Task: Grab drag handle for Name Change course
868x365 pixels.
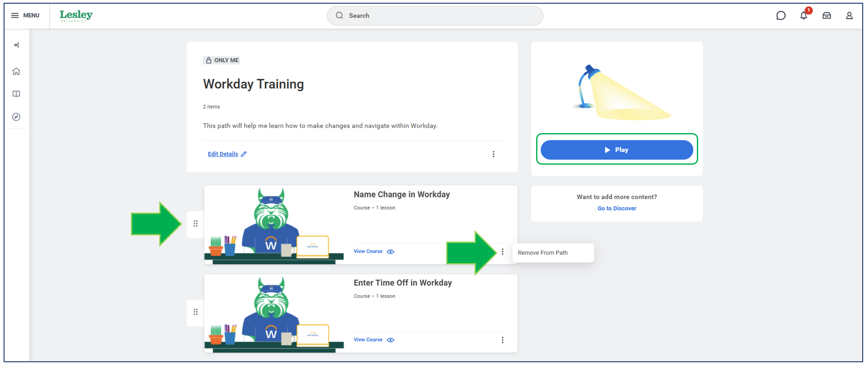Action: click(x=196, y=224)
